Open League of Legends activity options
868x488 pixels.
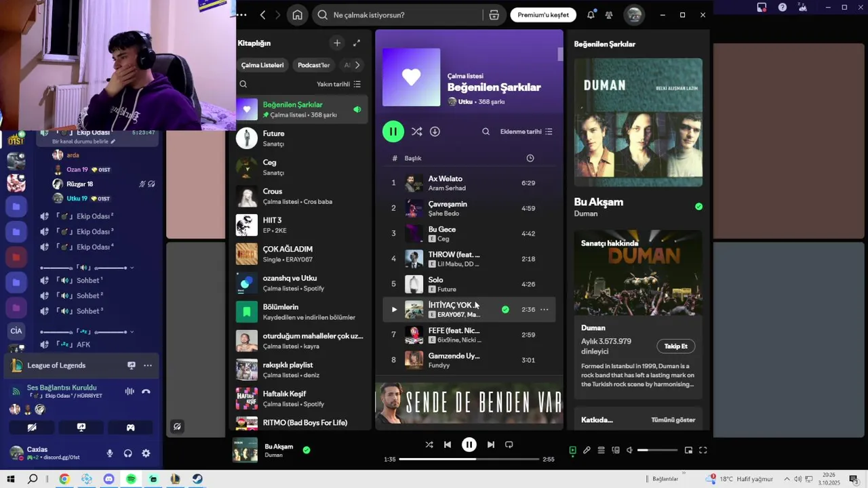pos(148,365)
